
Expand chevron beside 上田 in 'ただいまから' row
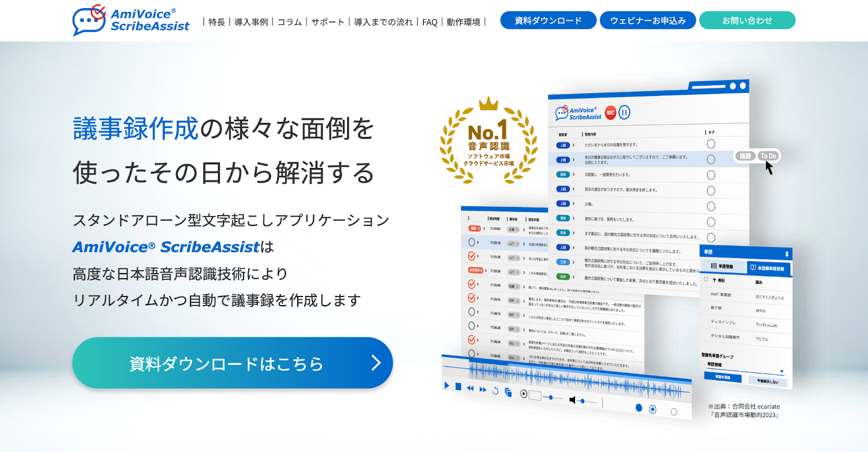[573, 145]
